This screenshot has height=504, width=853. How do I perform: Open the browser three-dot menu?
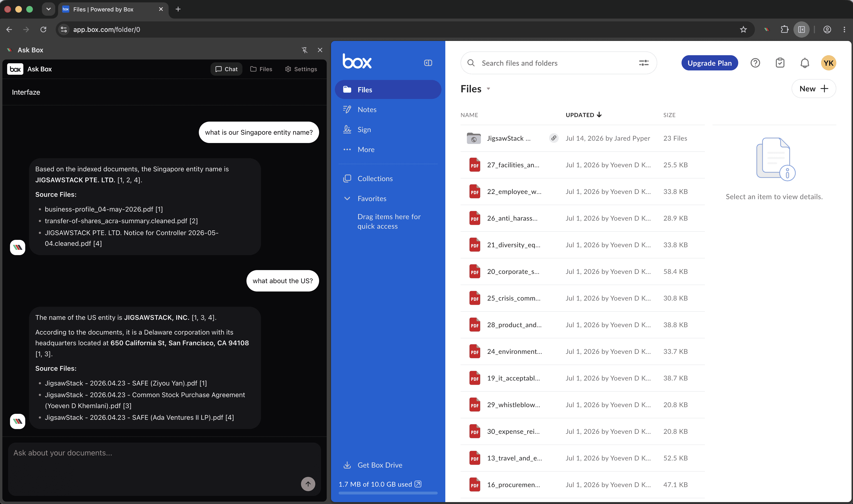pyautogui.click(x=844, y=30)
